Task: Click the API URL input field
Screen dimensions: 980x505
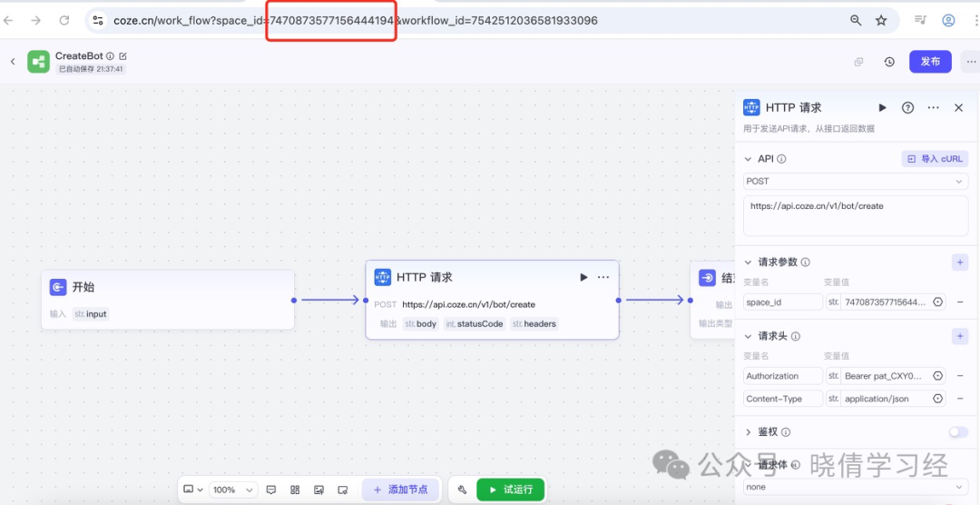Action: point(856,216)
